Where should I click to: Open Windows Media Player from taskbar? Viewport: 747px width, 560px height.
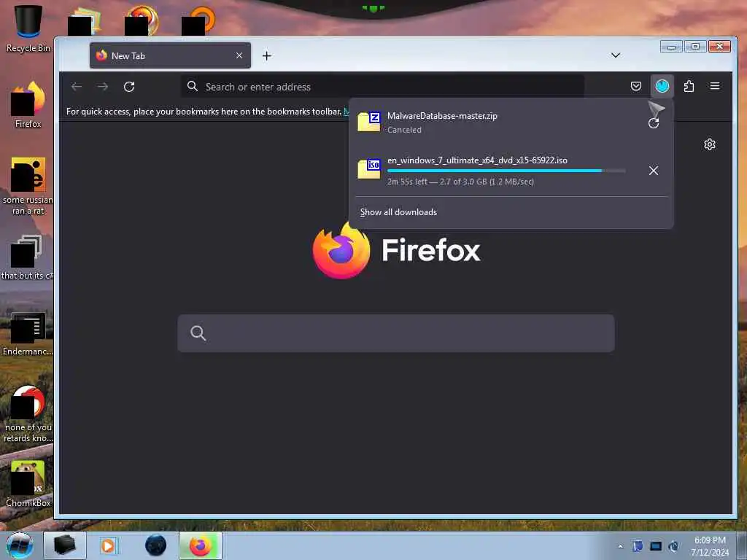(x=109, y=545)
